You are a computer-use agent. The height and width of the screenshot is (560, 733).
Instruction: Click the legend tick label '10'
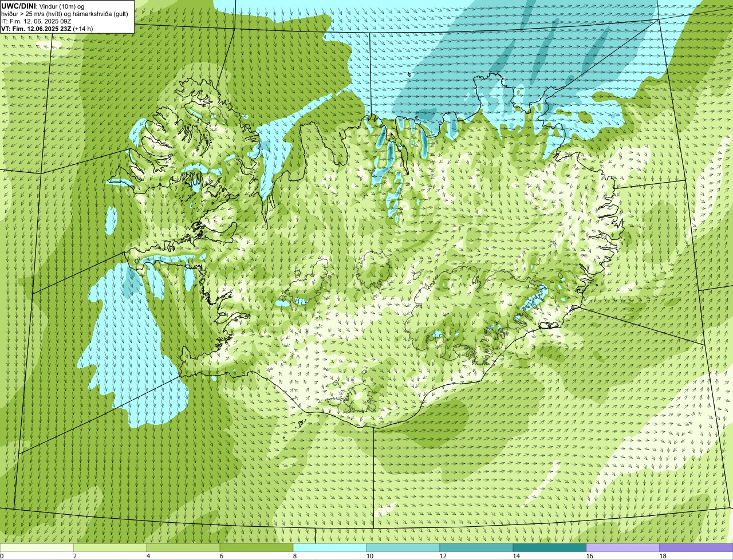370,556
